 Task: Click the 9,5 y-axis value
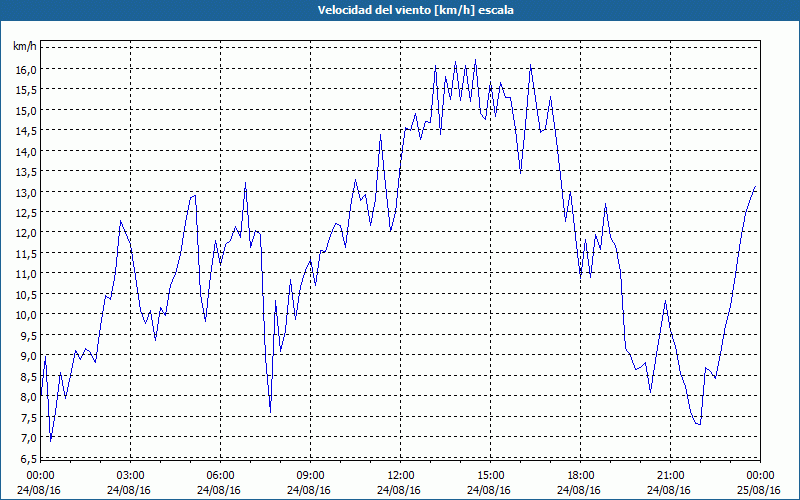pos(29,335)
